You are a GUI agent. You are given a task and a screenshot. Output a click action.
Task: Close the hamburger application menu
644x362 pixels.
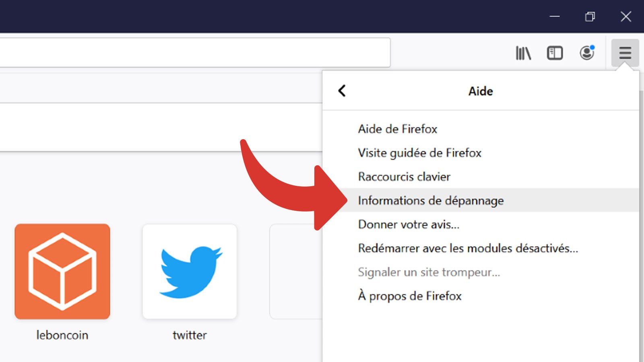pyautogui.click(x=625, y=53)
